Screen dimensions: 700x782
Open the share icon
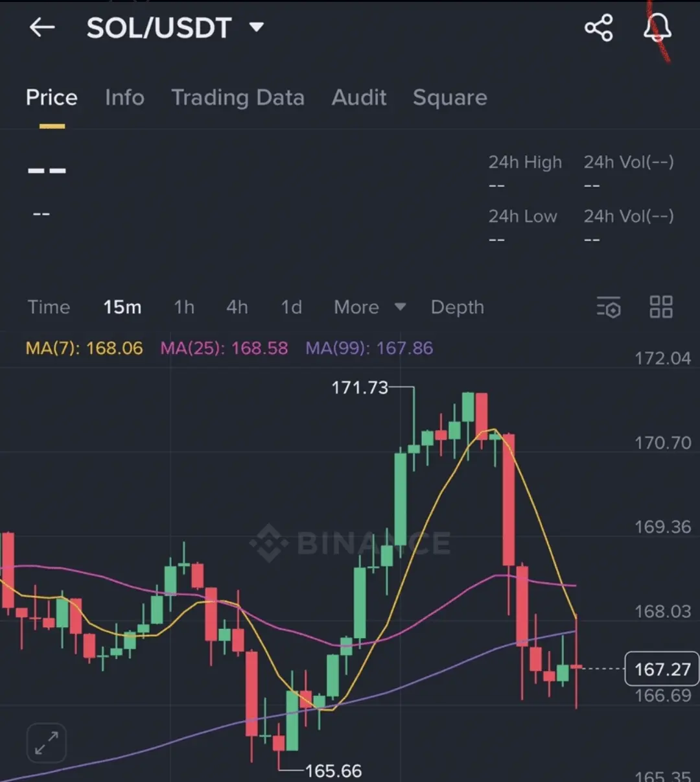[598, 28]
